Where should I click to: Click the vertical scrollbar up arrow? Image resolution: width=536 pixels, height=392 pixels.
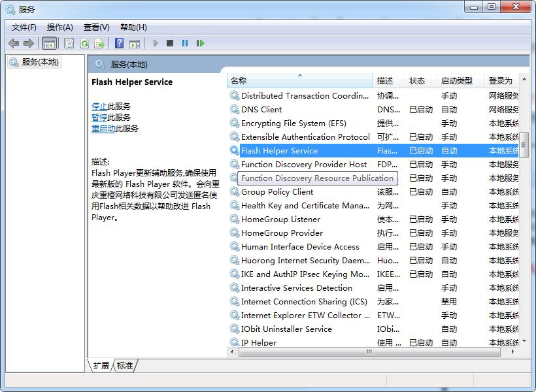pyautogui.click(x=524, y=79)
